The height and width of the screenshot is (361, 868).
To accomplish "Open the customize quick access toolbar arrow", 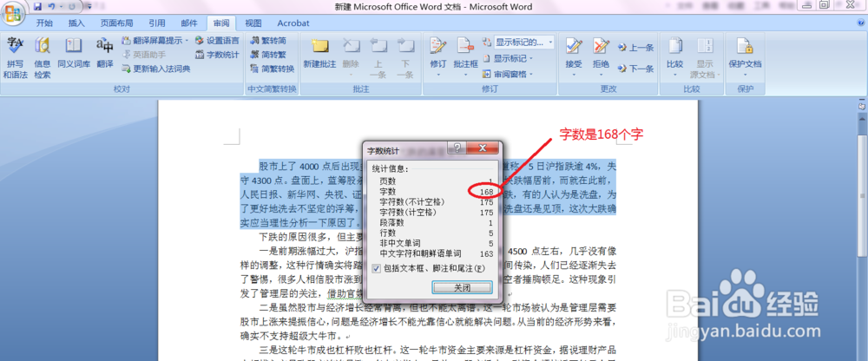I will coord(89,7).
